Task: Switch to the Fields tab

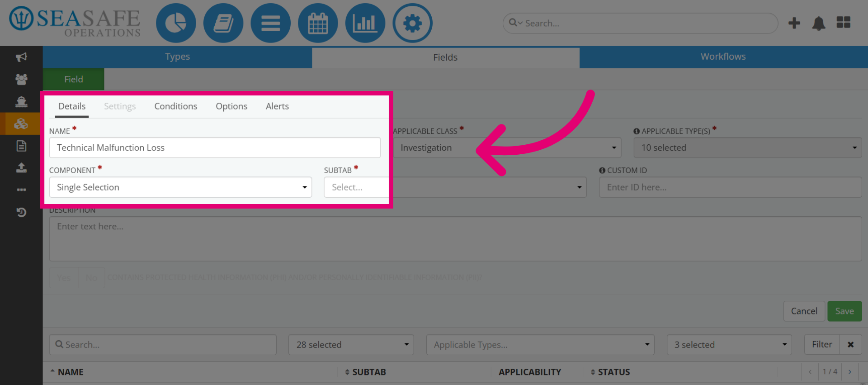Action: coord(445,57)
